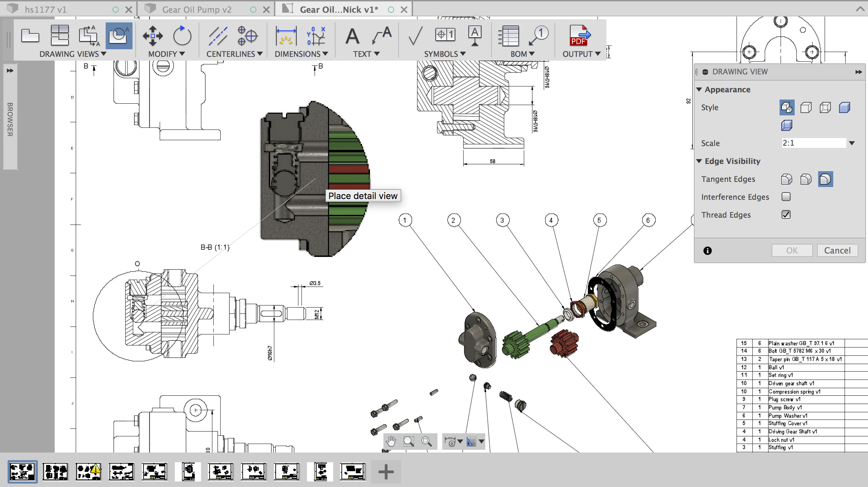Uncheck the Thread Edges checkbox
Viewport: 868px width, 487px height.
pos(786,215)
